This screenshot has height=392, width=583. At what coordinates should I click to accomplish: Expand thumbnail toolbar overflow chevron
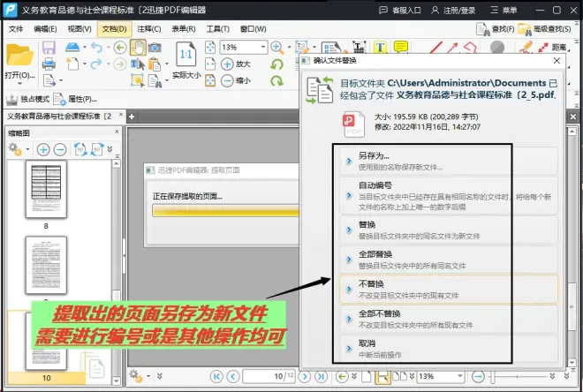pyautogui.click(x=110, y=149)
